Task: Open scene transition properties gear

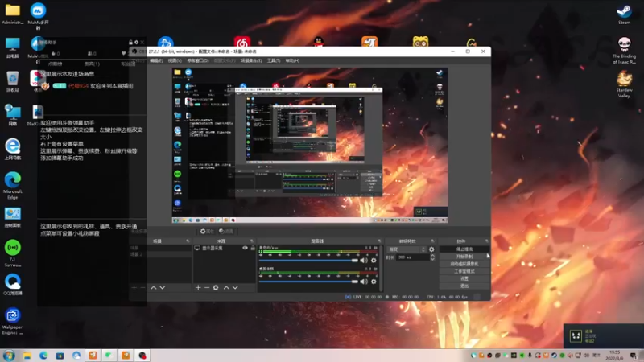Action: [x=431, y=249]
